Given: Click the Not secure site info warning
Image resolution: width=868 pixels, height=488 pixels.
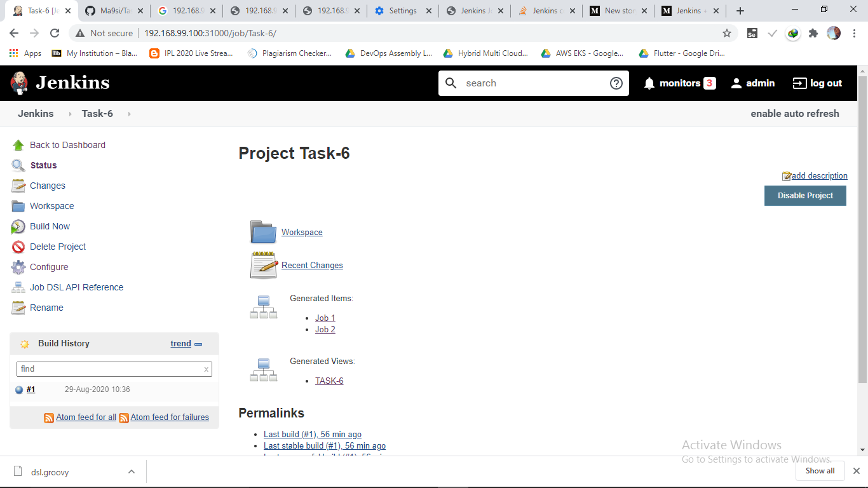Looking at the screenshot, I should [104, 33].
